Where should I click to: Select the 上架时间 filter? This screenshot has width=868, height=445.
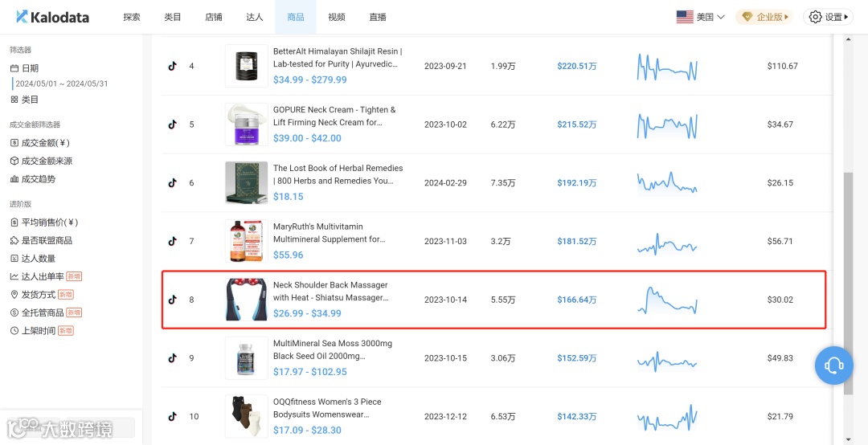click(x=42, y=331)
